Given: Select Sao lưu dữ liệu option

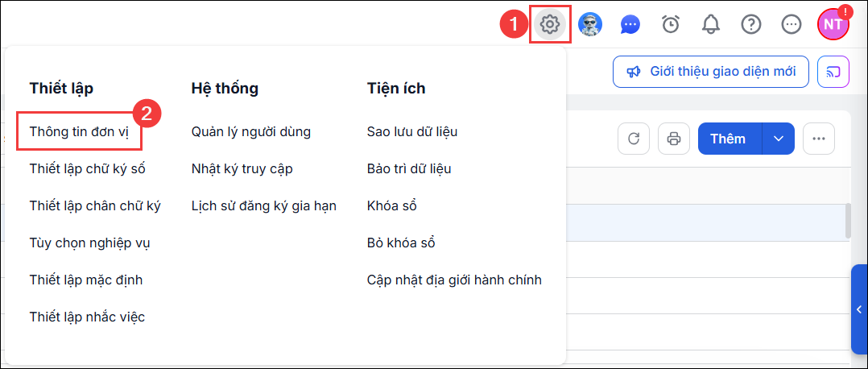Looking at the screenshot, I should pos(412,132).
